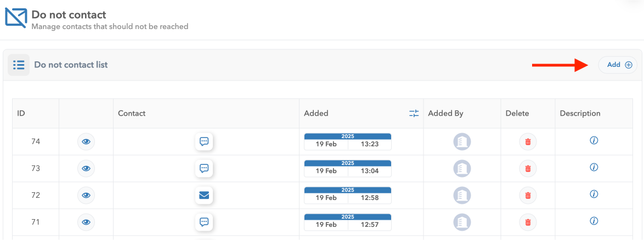Show description info for entry 71

tap(594, 221)
